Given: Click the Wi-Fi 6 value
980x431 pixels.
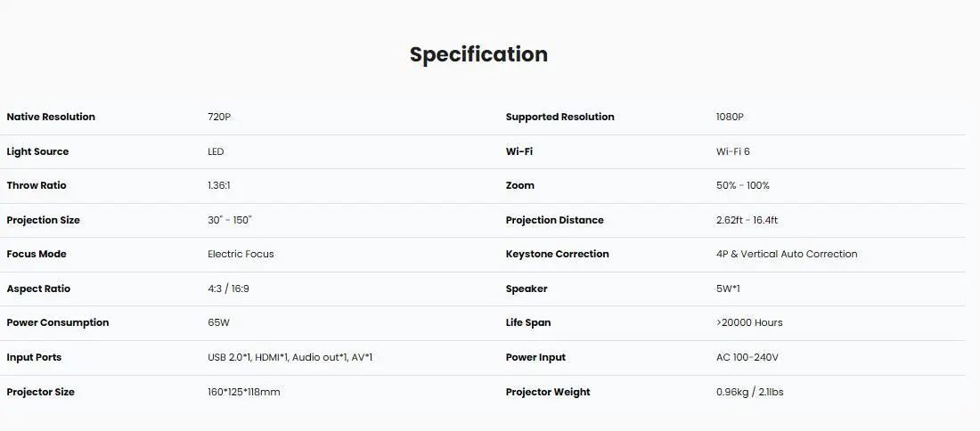Looking at the screenshot, I should pyautogui.click(x=733, y=151).
